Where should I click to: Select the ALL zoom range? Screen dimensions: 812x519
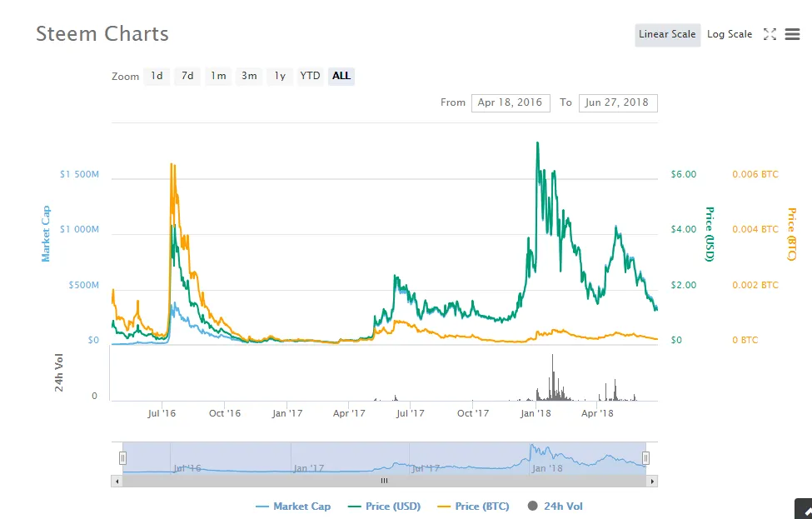341,76
